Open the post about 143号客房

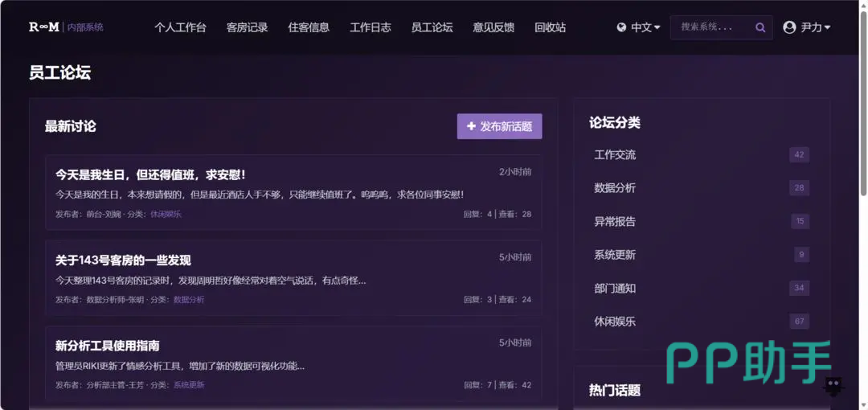(123, 260)
